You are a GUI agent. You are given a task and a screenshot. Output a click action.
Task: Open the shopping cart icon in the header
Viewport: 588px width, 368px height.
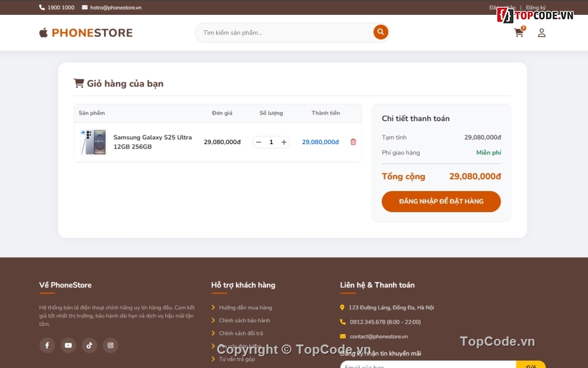pos(519,33)
